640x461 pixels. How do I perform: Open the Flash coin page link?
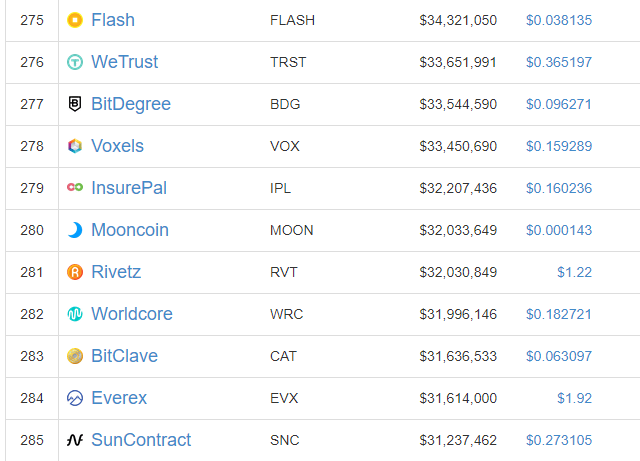pyautogui.click(x=113, y=20)
